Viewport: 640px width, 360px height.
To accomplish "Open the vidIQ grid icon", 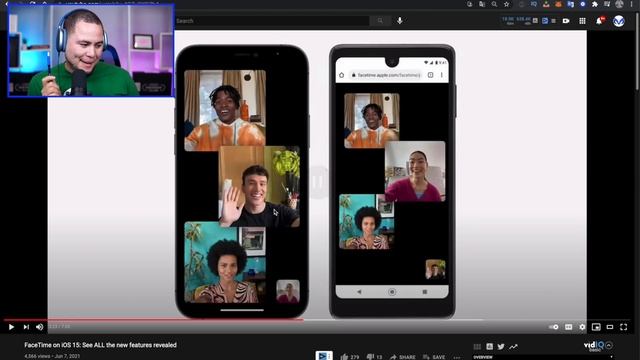I will [477, 347].
